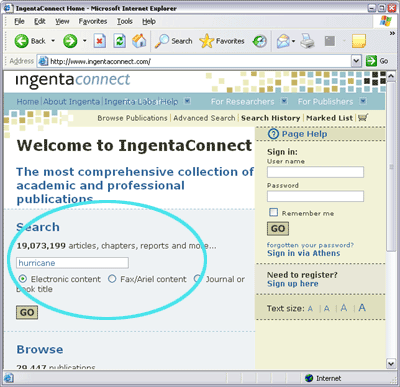Click the page icon in address bar

pyautogui.click(x=43, y=61)
